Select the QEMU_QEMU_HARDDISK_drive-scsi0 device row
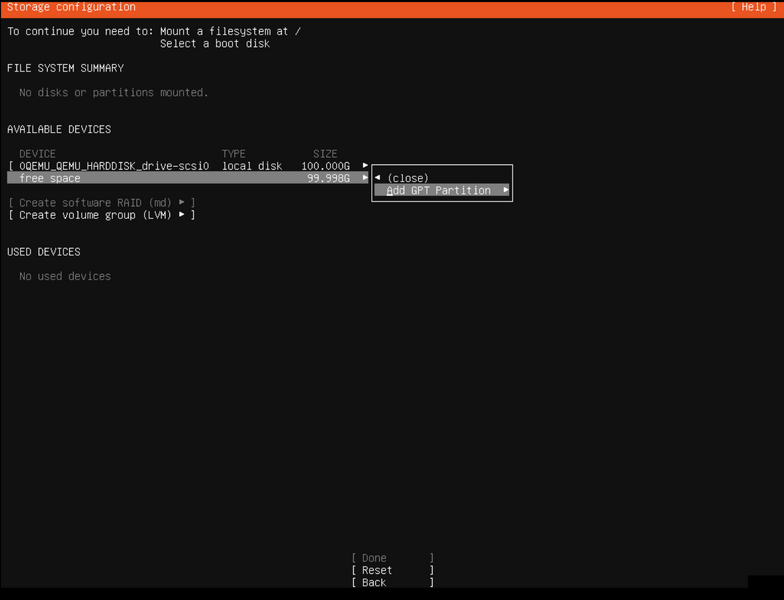 114,166
